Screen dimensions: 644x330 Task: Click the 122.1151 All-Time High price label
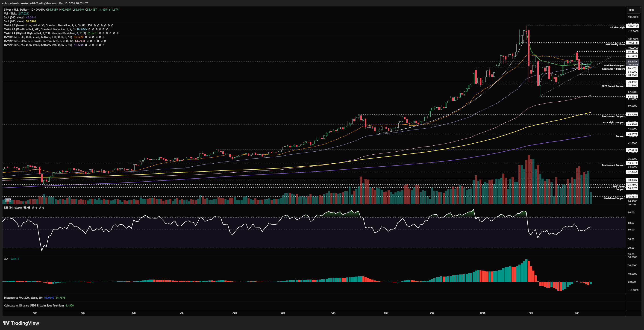633,26
